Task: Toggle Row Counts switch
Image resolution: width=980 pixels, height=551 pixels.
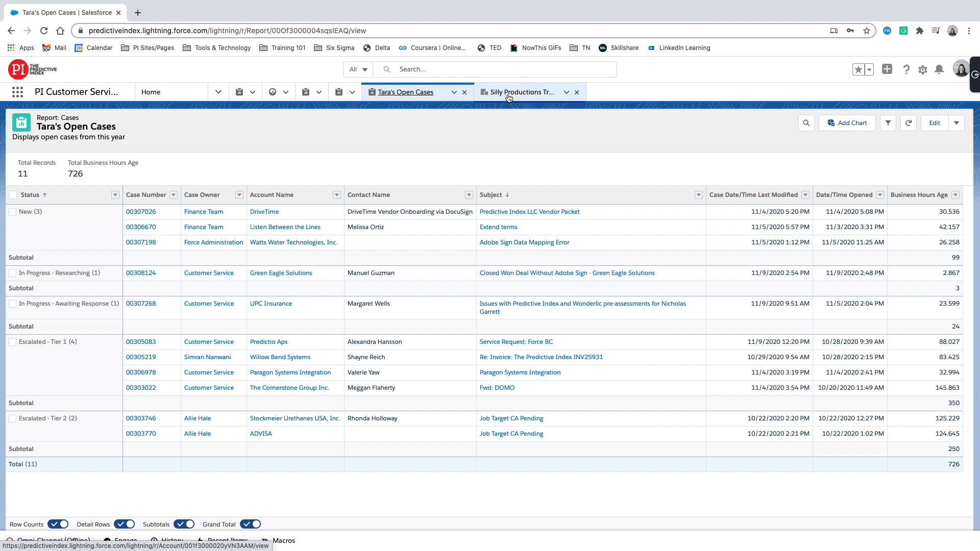Action: pyautogui.click(x=58, y=524)
